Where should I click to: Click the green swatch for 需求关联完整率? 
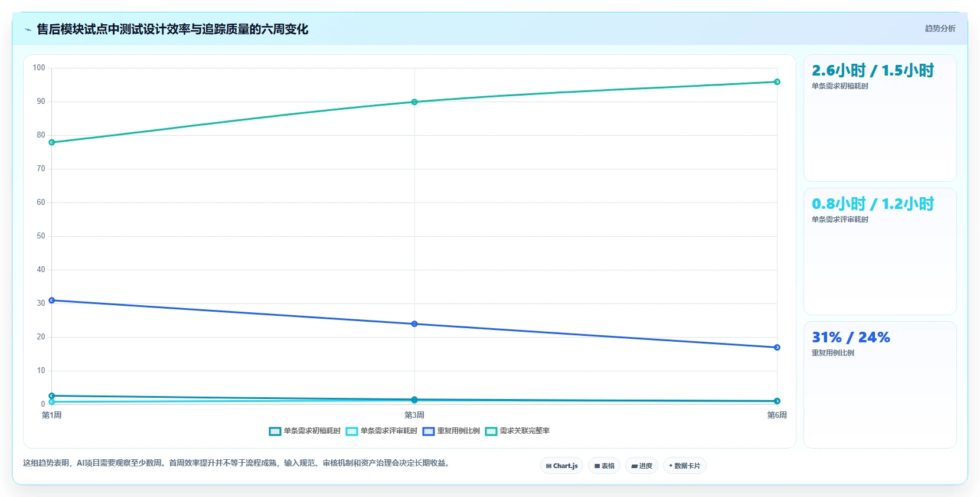[x=491, y=431]
